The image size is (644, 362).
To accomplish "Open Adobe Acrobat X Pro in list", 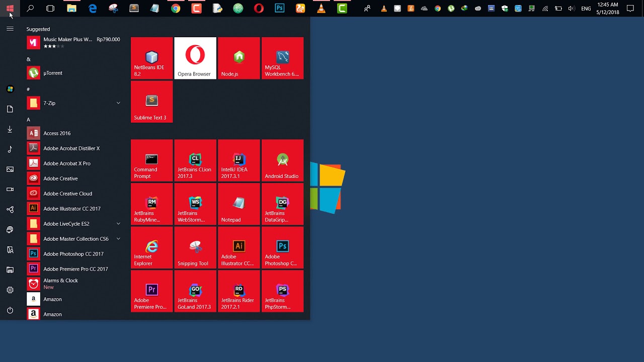I will click(74, 163).
